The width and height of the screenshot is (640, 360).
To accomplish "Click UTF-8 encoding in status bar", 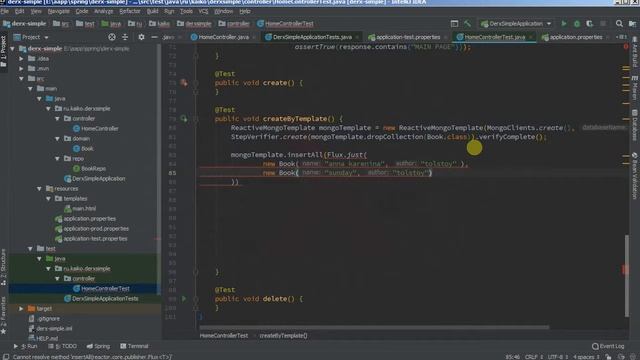I will coord(558,357).
